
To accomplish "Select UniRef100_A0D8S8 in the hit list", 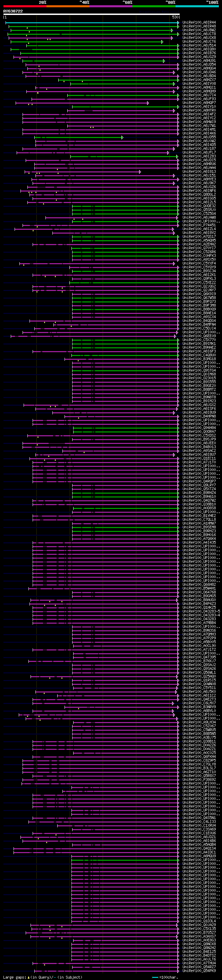I will (199, 508).
